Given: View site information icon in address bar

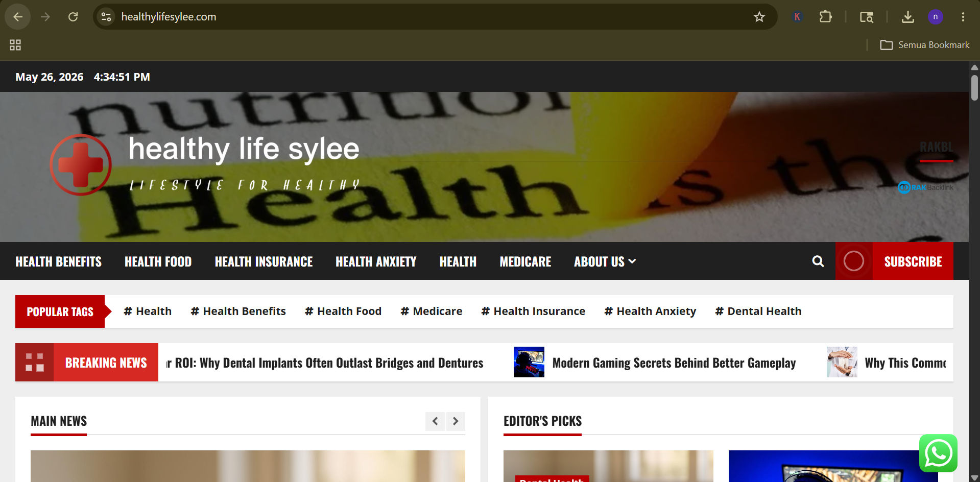Looking at the screenshot, I should [x=106, y=17].
